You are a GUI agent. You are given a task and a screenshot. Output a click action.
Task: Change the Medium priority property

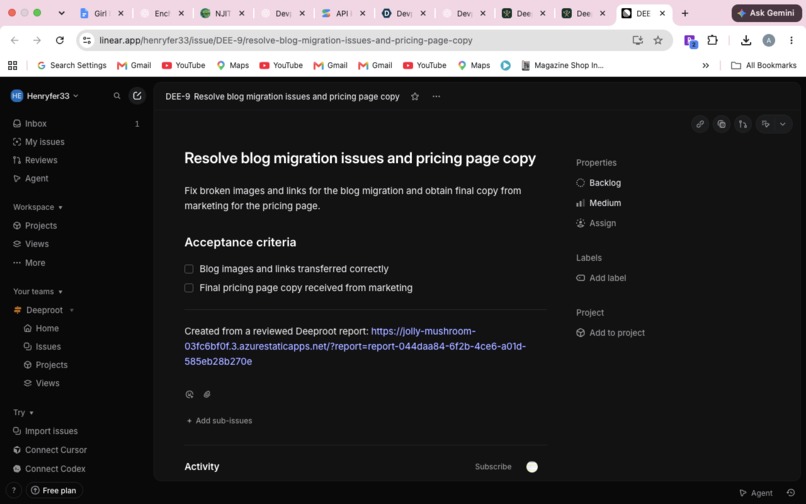tap(599, 203)
